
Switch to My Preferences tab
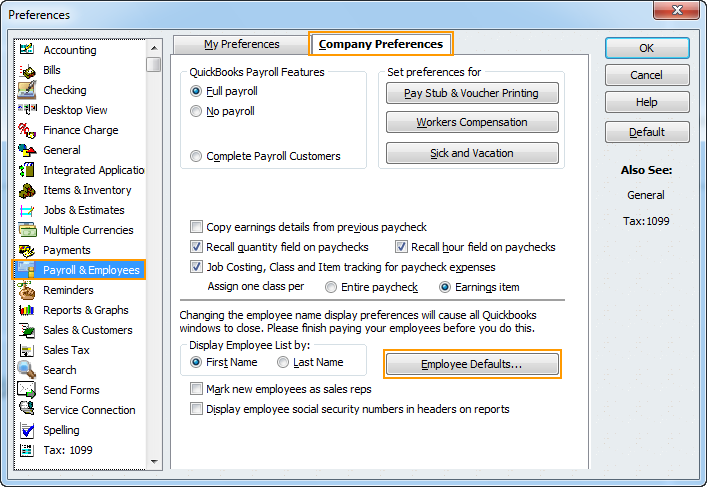241,44
